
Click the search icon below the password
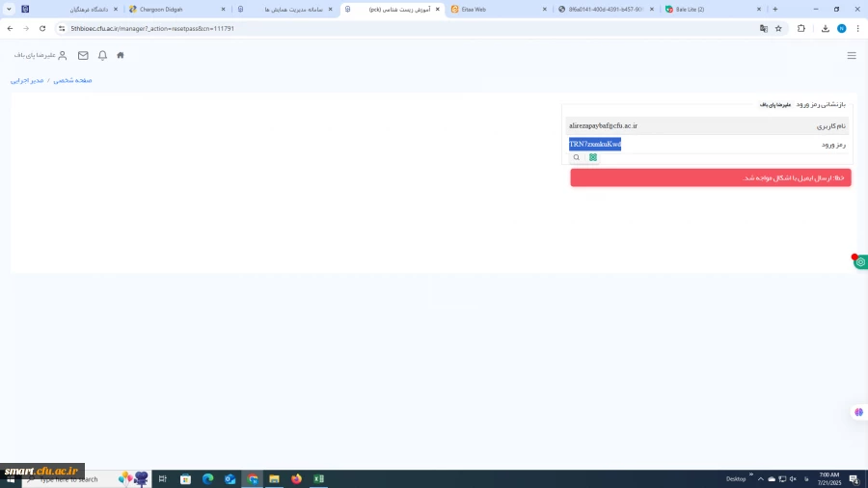pyautogui.click(x=577, y=157)
